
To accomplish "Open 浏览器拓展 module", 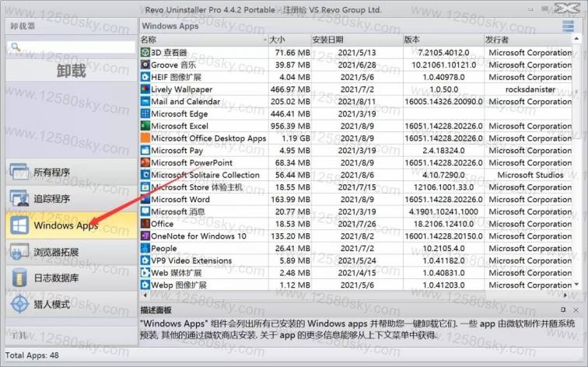I will click(x=72, y=252).
